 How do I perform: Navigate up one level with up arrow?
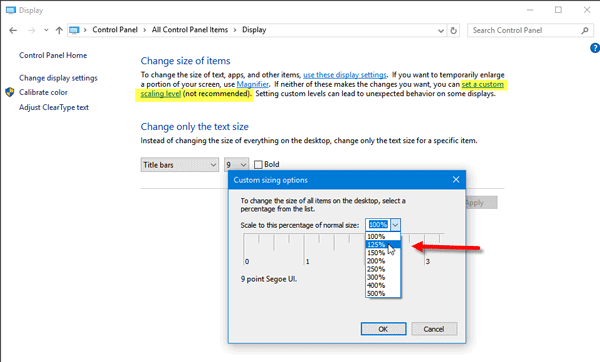[x=59, y=30]
